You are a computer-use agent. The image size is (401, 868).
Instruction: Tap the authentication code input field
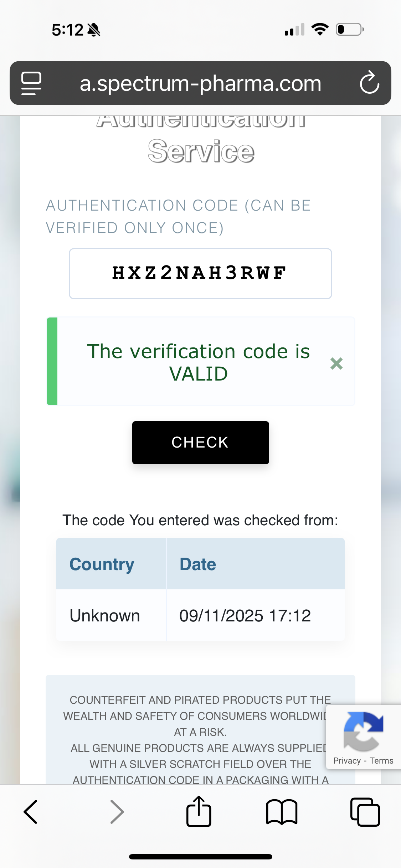point(200,274)
